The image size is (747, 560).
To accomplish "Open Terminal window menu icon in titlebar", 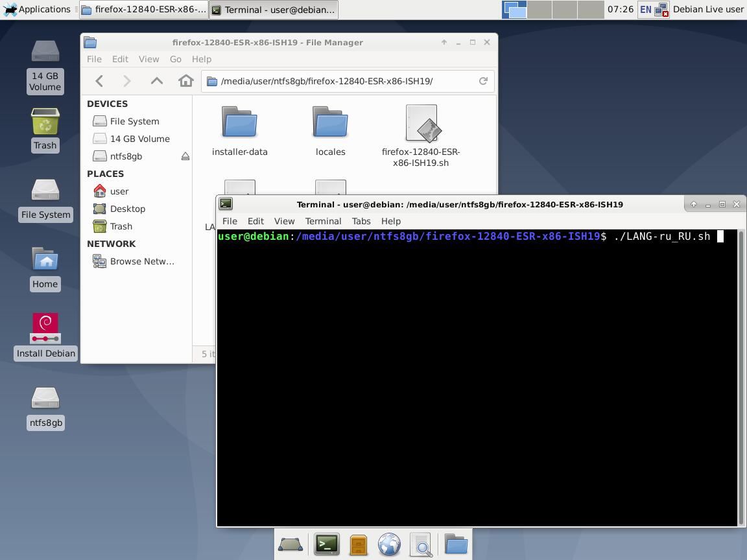I will (226, 204).
